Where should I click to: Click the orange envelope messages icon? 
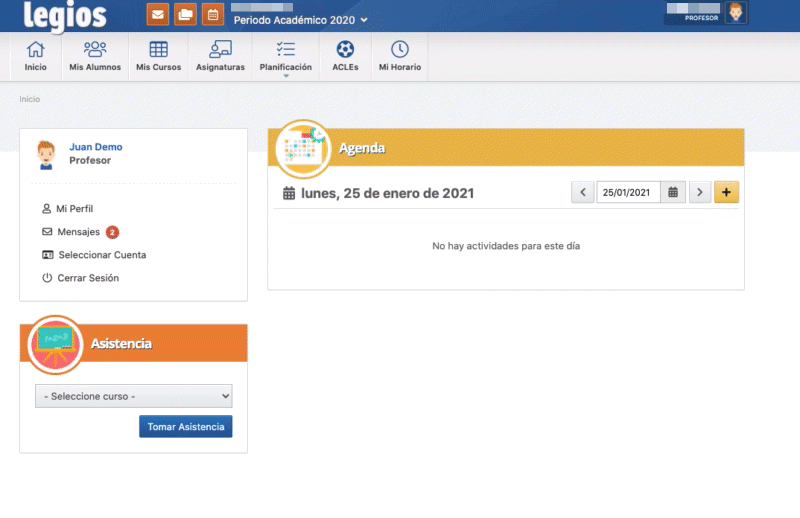point(158,14)
